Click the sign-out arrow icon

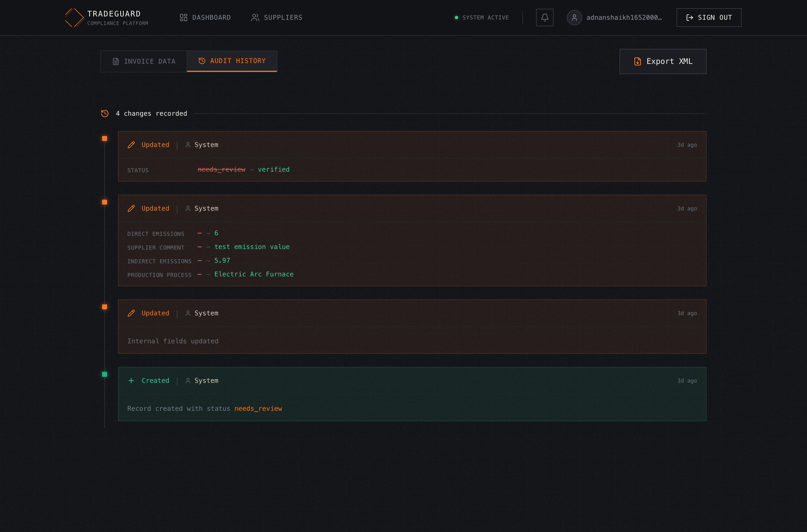(690, 17)
